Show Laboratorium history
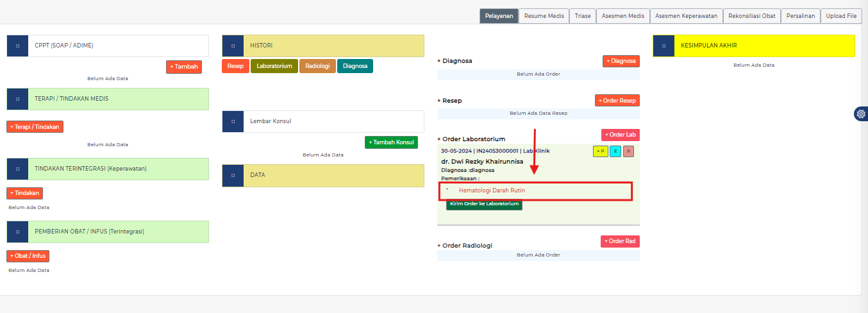This screenshot has height=313, width=868. point(274,66)
